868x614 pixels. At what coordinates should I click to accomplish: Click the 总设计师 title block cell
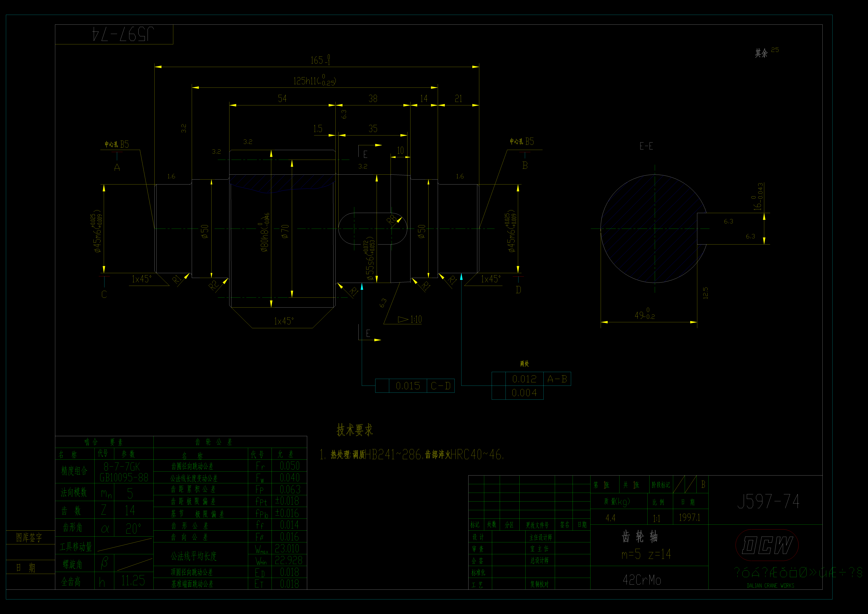point(539,561)
